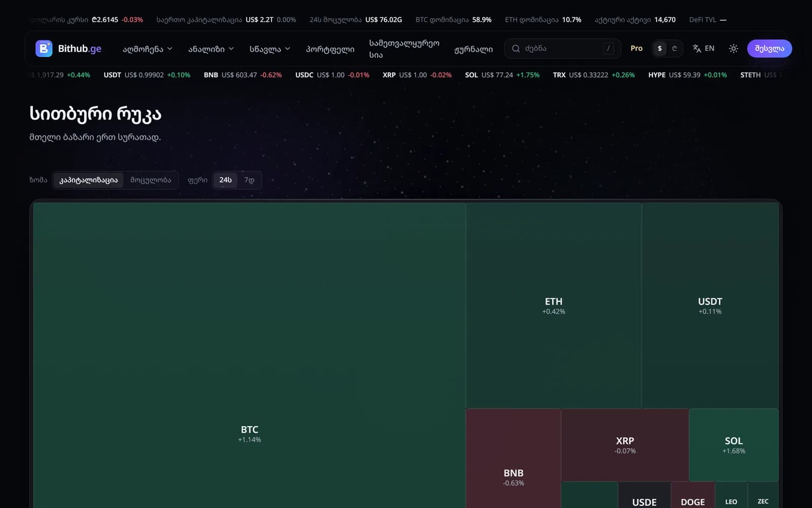The image size is (812, 508).
Task: Toggle light theme with sun icon
Action: [x=733, y=48]
